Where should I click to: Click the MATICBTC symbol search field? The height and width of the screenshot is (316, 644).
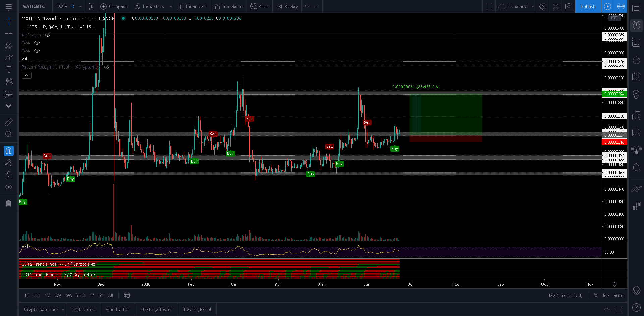tap(34, 6)
